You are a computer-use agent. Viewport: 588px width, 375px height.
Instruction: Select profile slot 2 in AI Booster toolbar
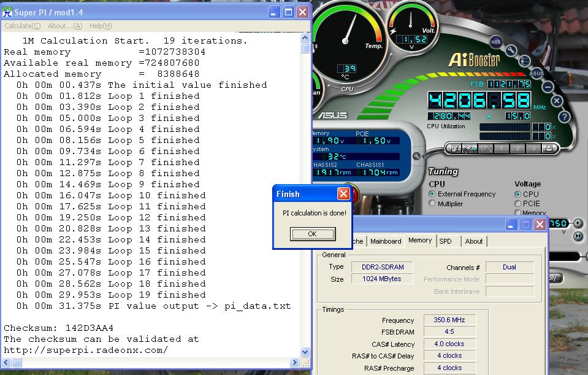click(517, 149)
